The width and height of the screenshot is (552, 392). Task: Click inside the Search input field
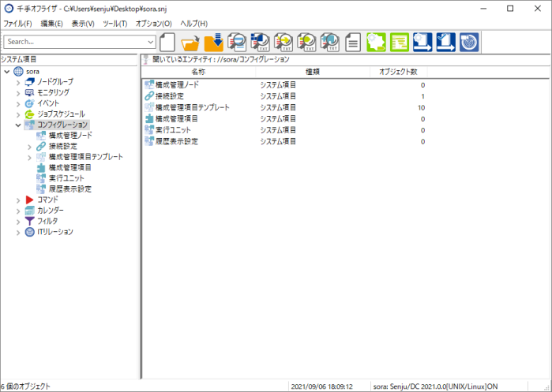pos(76,42)
